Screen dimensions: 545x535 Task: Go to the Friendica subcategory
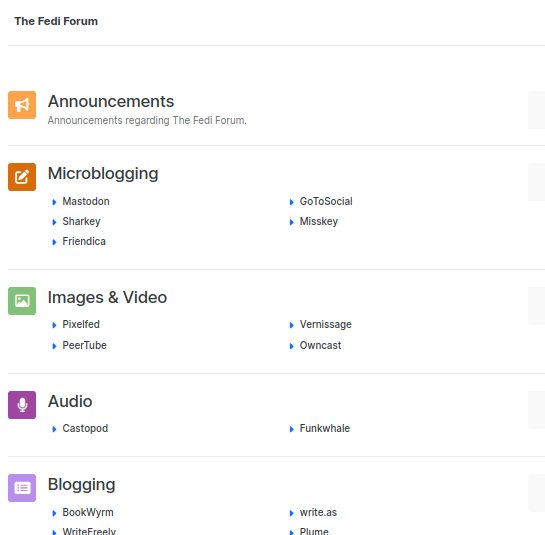(x=84, y=241)
